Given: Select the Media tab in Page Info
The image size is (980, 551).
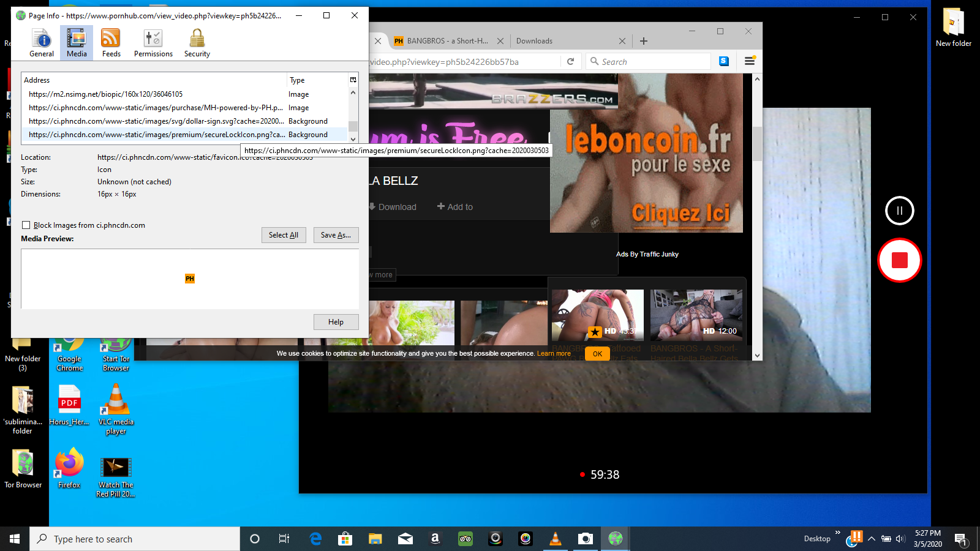Looking at the screenshot, I should (x=77, y=43).
